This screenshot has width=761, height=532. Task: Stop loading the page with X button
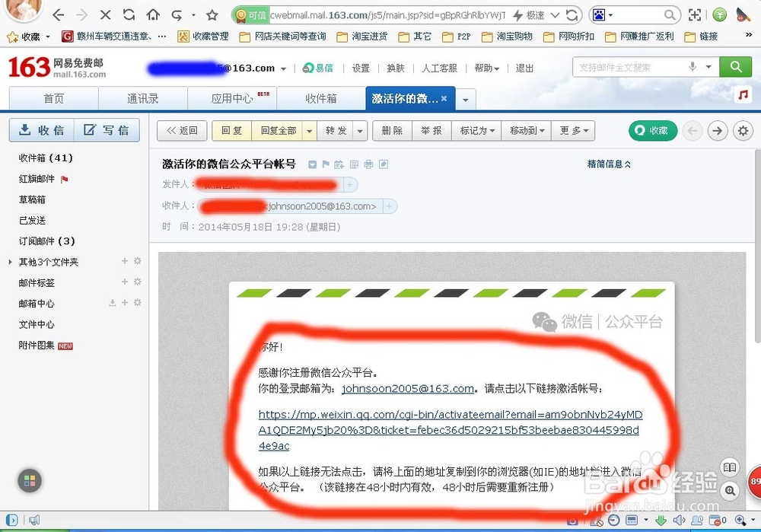tap(105, 15)
